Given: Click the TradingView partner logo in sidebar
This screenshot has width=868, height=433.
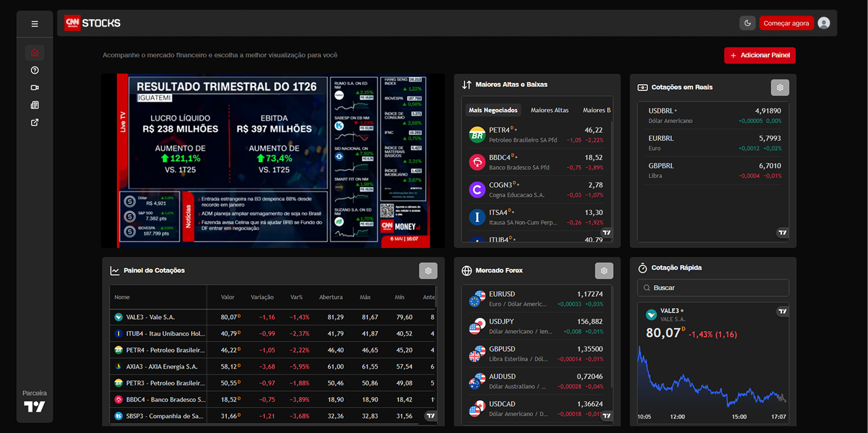Looking at the screenshot, I should point(35,407).
